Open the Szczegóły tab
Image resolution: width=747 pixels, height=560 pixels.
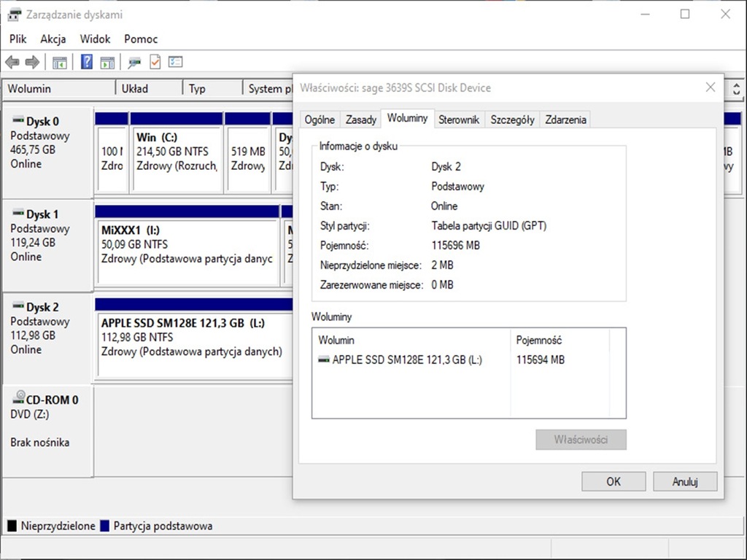click(x=512, y=120)
